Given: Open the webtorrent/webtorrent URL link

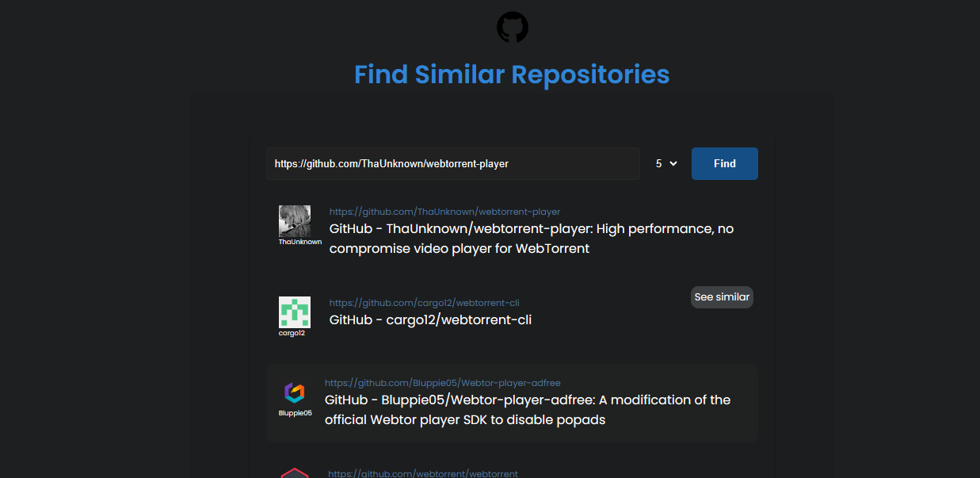Looking at the screenshot, I should coord(423,473).
